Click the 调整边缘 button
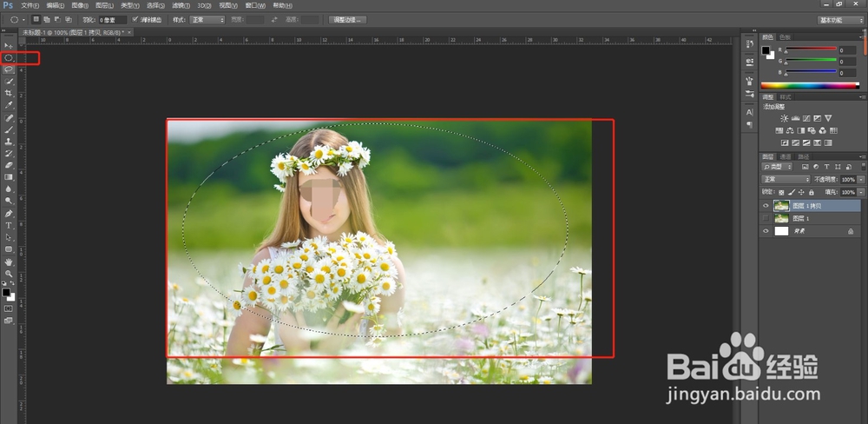This screenshot has height=424, width=868. click(349, 19)
